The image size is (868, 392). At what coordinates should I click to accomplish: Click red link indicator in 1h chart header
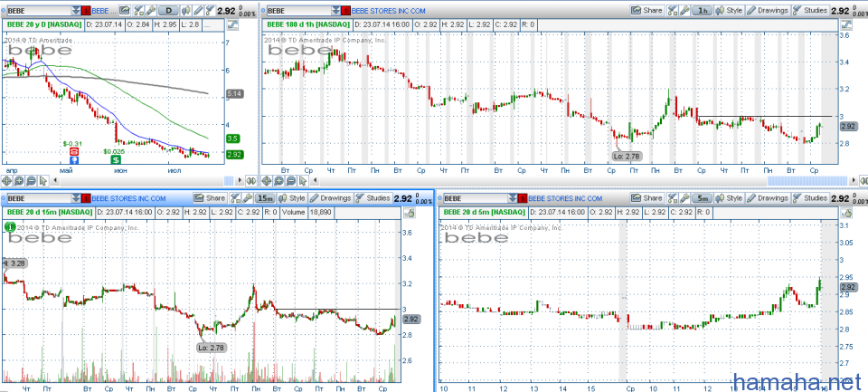tap(345, 11)
